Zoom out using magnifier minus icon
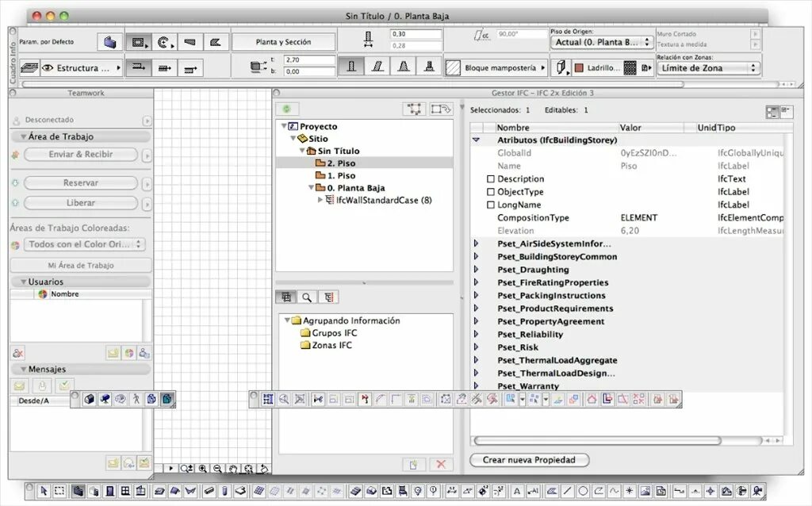812x506 pixels. [217, 469]
